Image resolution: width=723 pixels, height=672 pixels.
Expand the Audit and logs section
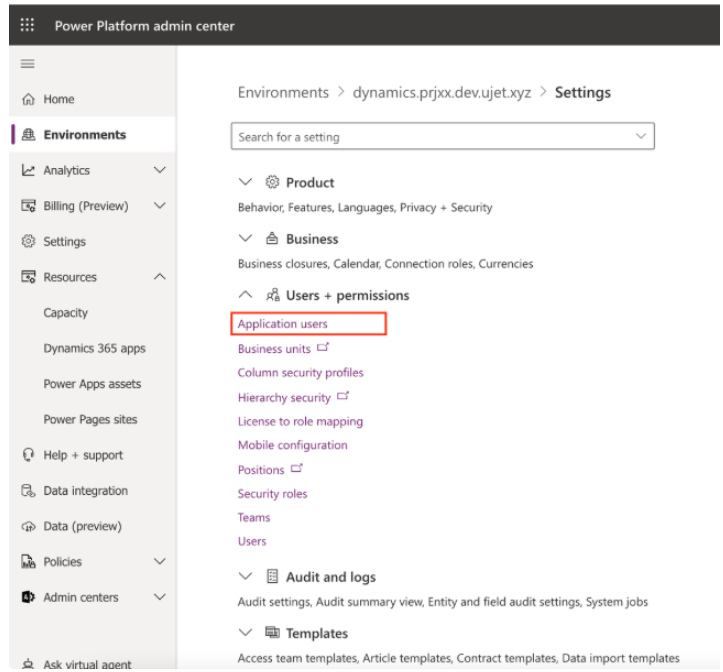click(245, 577)
